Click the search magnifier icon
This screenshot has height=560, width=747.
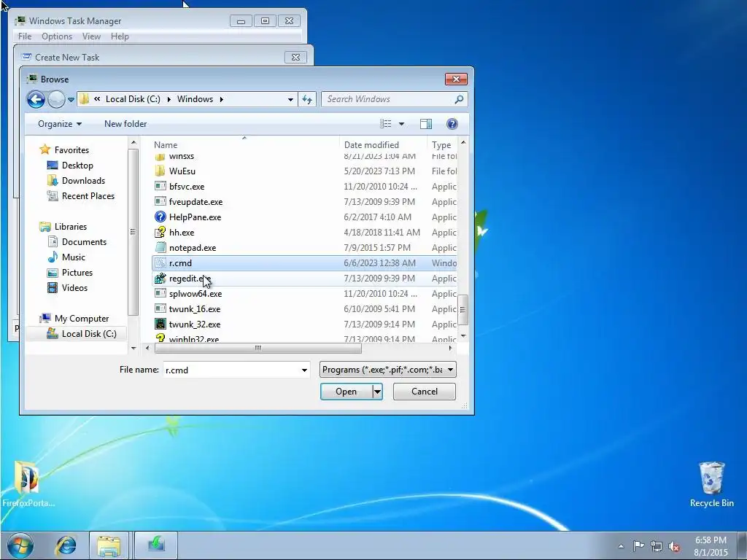(x=459, y=99)
